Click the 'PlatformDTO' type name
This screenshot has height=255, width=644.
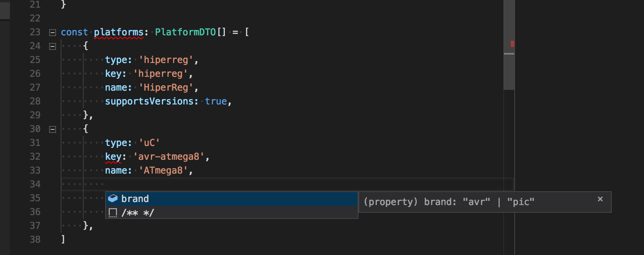185,32
